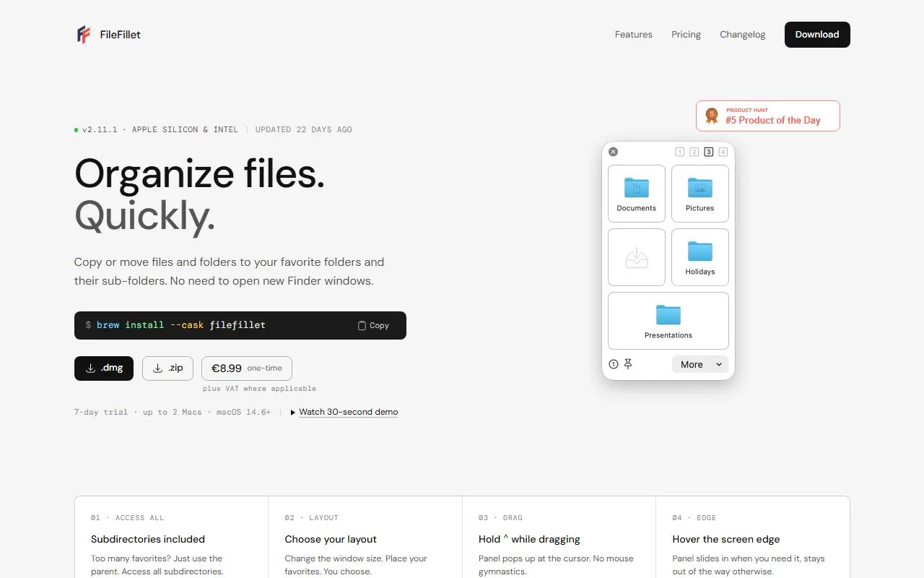The width and height of the screenshot is (924, 578).
Task: Click the Product Hunt medal icon
Action: 712,116
